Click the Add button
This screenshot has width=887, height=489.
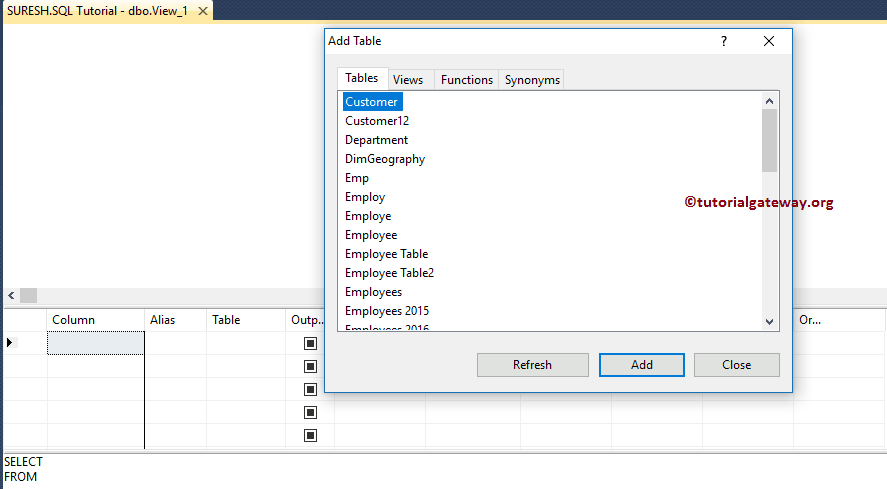coord(642,365)
